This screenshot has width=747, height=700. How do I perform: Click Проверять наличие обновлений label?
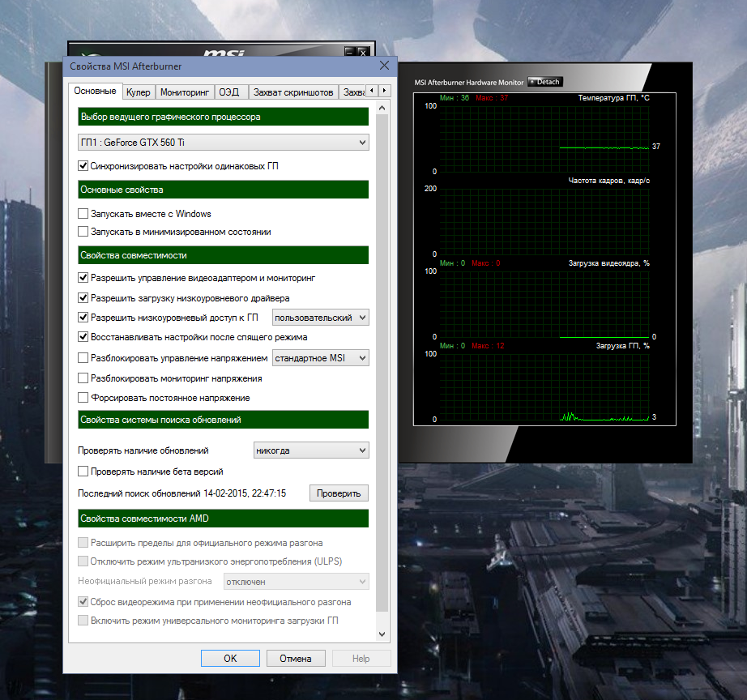tap(143, 450)
